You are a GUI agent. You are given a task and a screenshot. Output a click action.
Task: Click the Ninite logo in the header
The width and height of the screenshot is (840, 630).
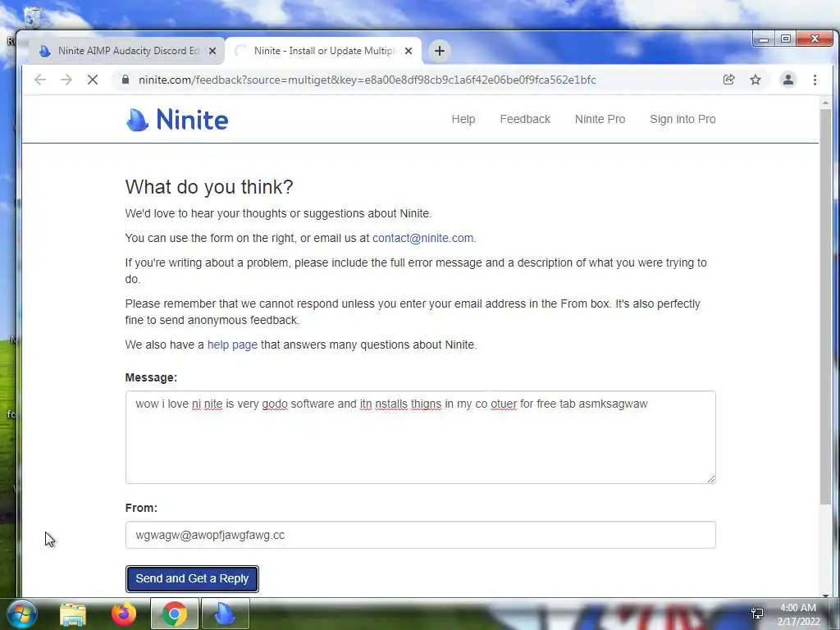point(177,120)
